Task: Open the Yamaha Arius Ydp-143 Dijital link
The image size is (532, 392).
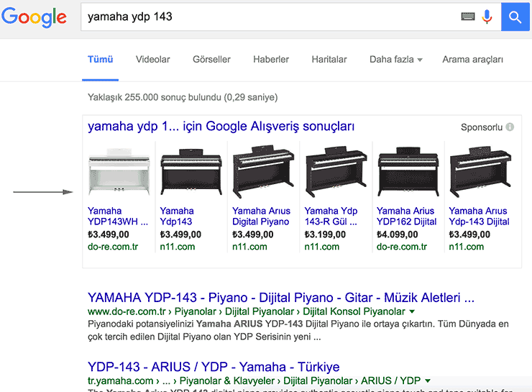Action: coord(479,216)
